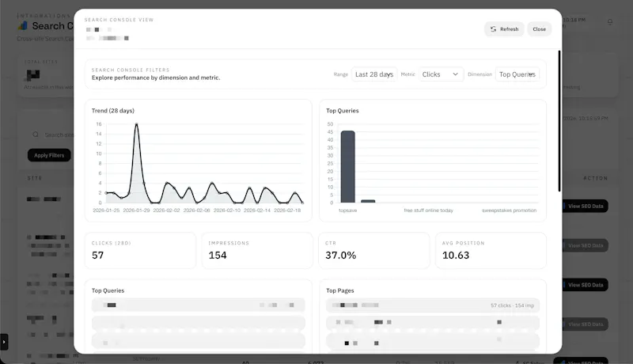The width and height of the screenshot is (633, 364).
Task: Click the Impressions value 154
Action: [218, 255]
